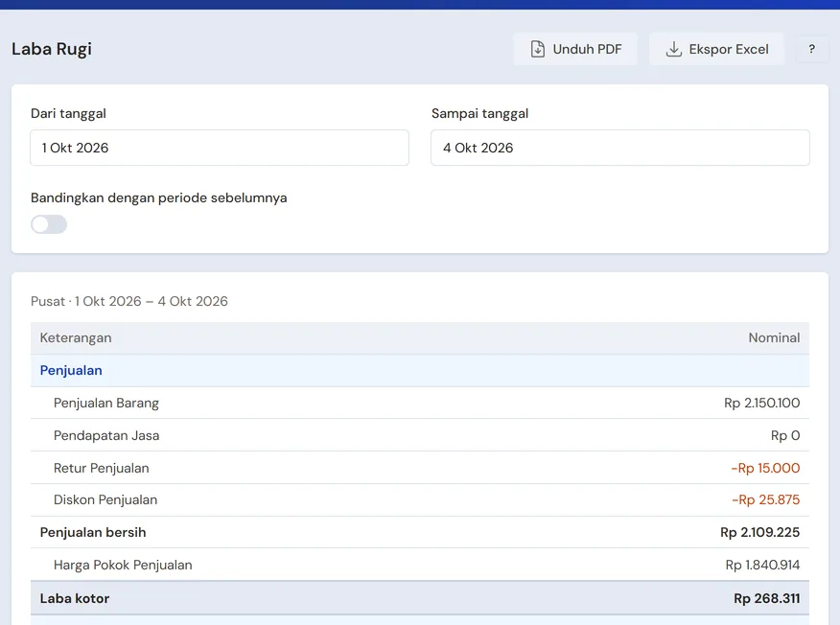Enable Bandingkan dengan periode sebelumnya toggle
Image resolution: width=840 pixels, height=625 pixels.
click(x=49, y=224)
